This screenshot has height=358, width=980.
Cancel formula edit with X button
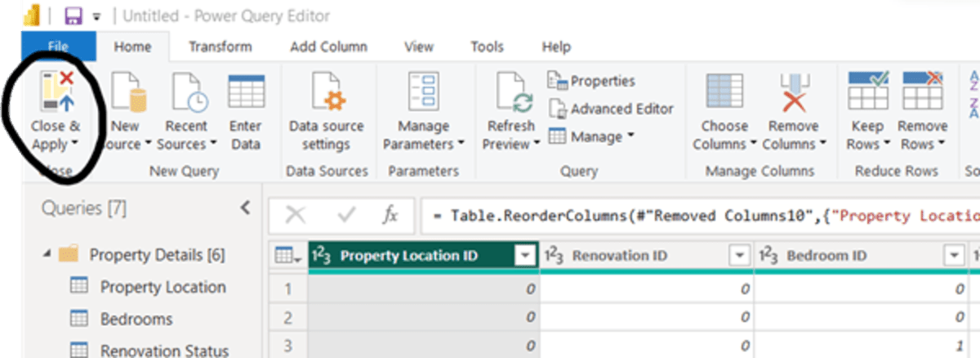click(x=296, y=215)
